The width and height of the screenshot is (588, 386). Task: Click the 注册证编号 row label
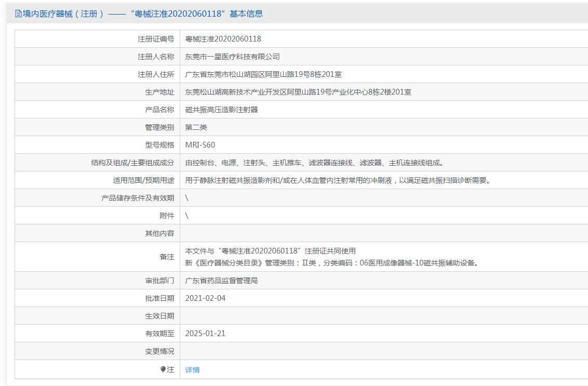tap(156, 39)
